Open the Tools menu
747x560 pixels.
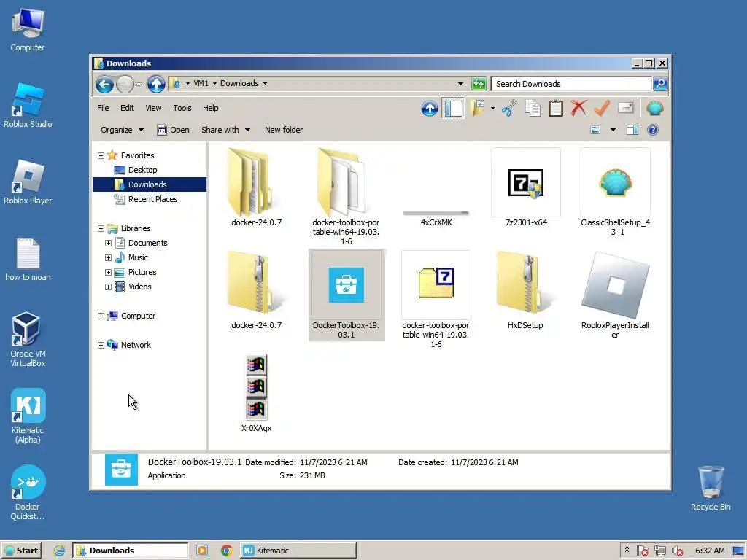pos(182,108)
